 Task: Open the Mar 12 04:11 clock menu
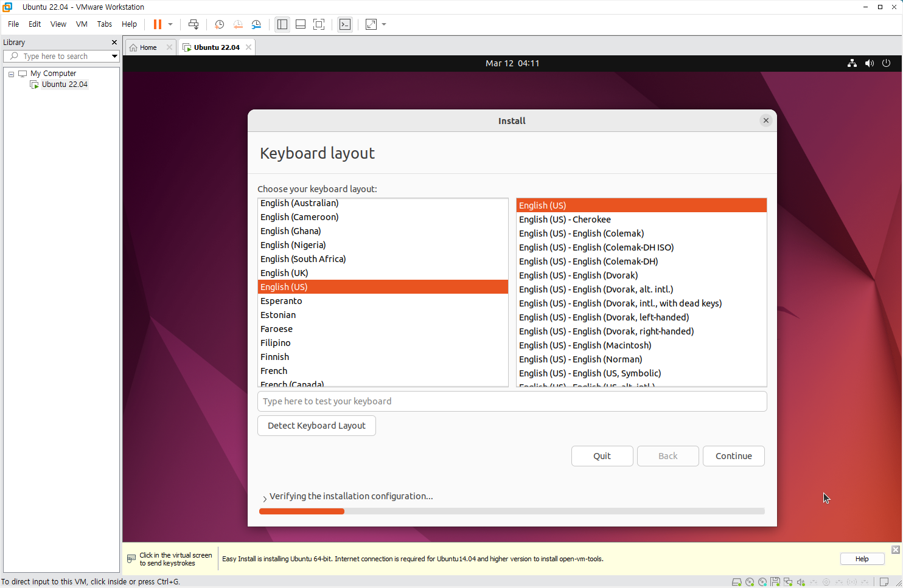[x=512, y=63]
